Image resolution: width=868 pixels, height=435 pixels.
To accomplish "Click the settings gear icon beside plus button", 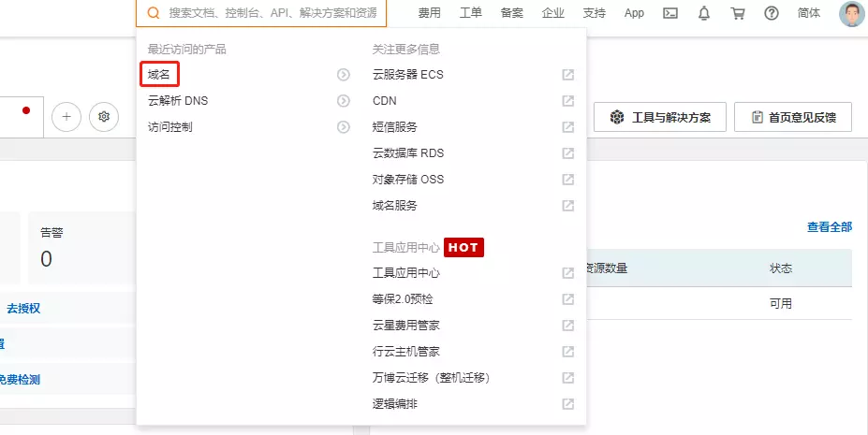I will tap(104, 117).
